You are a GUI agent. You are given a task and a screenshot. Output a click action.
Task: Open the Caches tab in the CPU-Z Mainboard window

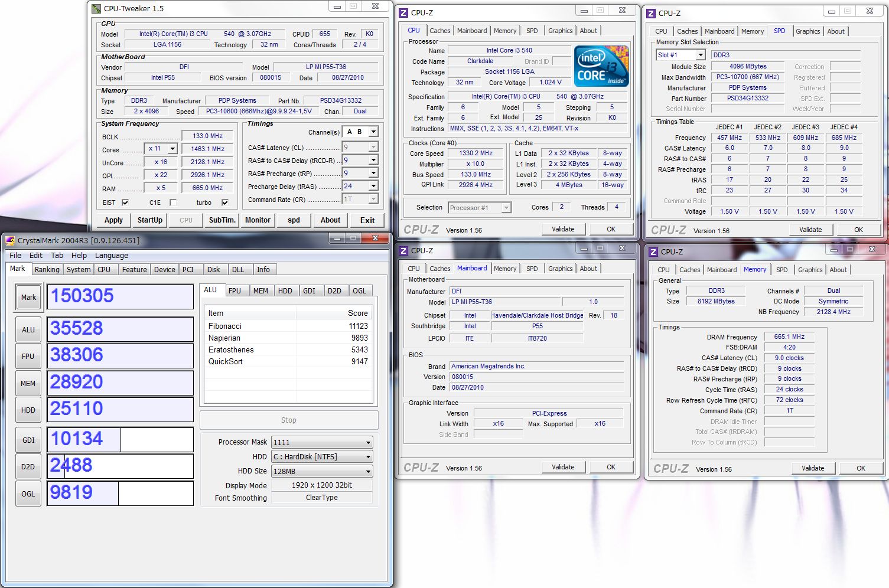coord(439,269)
